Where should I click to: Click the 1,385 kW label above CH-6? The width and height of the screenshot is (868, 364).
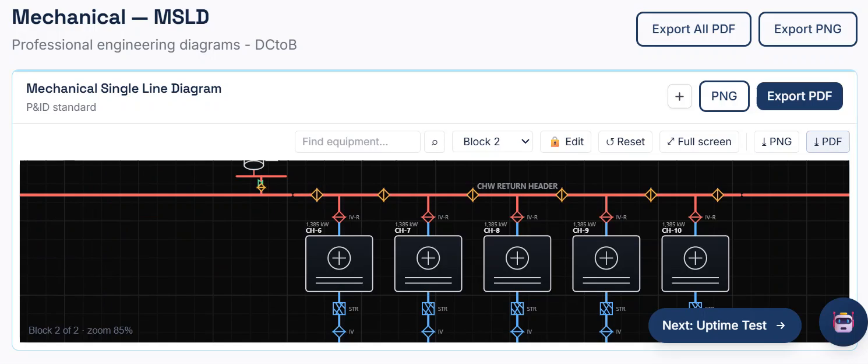point(317,224)
